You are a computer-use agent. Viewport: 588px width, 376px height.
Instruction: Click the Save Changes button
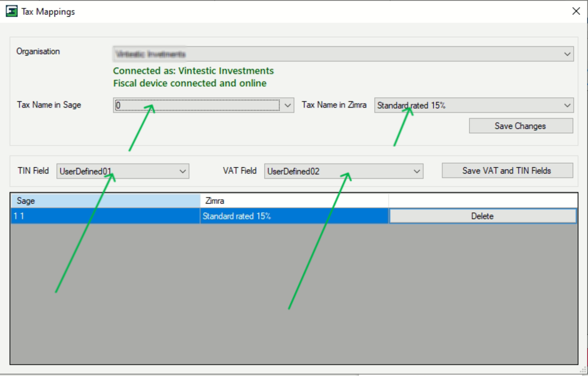521,126
